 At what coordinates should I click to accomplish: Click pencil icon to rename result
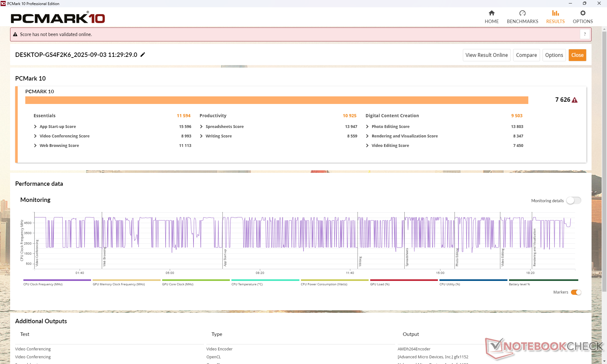click(x=143, y=55)
